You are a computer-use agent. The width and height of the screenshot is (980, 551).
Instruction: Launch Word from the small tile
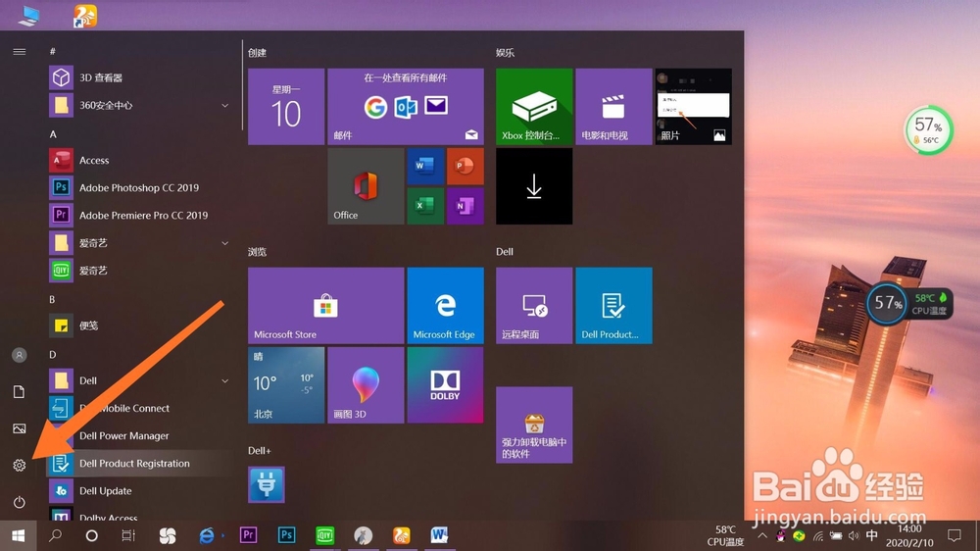pyautogui.click(x=425, y=167)
